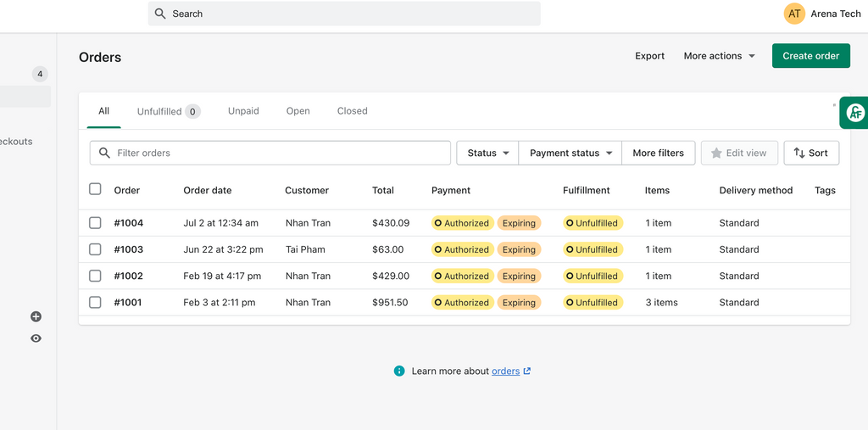Viewport: 868px width, 430px height.
Task: Click the plus icon in the sidebar
Action: (x=36, y=316)
